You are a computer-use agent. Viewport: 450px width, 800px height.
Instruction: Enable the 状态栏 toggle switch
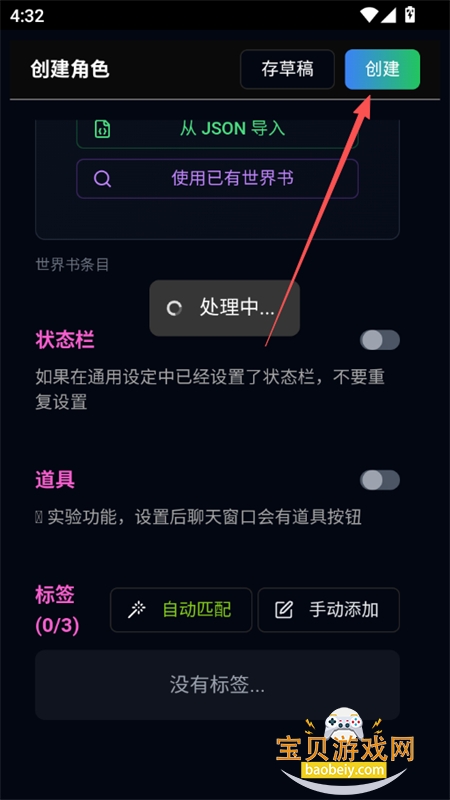[x=380, y=340]
